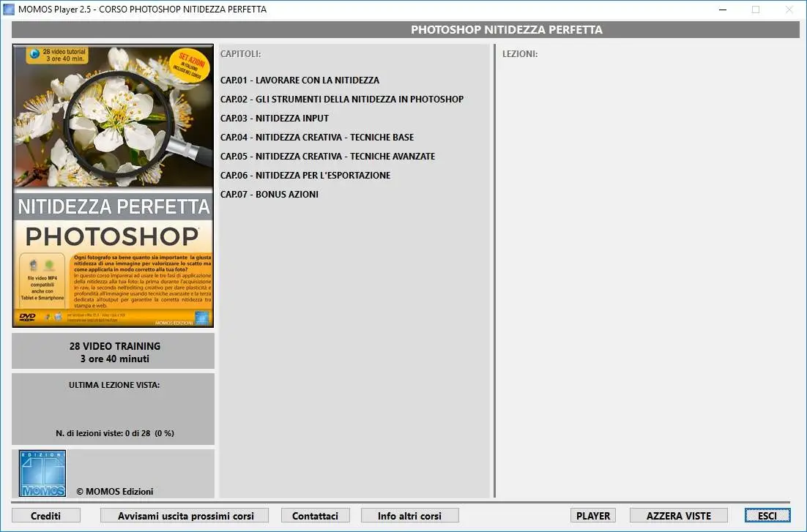The height and width of the screenshot is (532, 807).
Task: Open chapter CAP.01 - LAVORARE CON LA NITIDEZZA
Action: click(x=300, y=80)
